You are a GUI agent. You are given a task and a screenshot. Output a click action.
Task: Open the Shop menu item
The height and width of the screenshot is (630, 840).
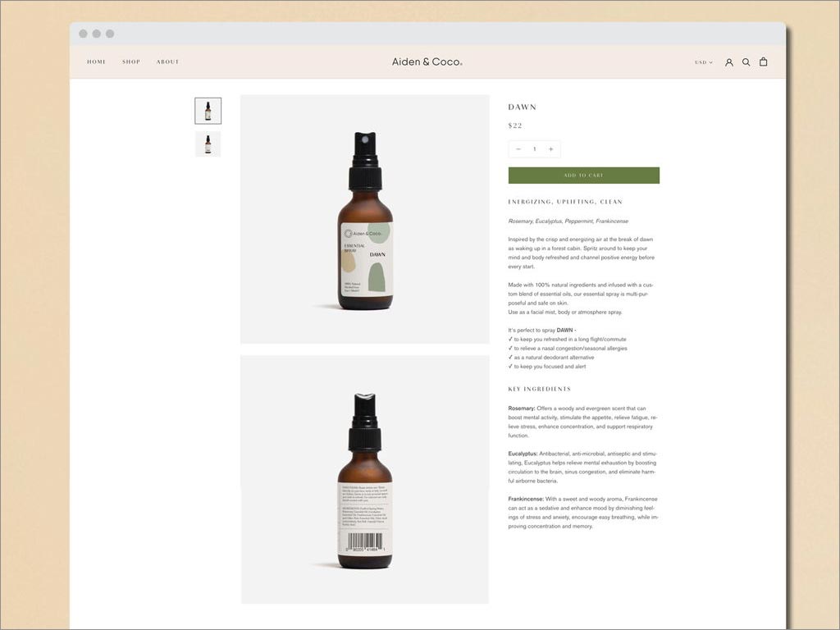tap(131, 62)
